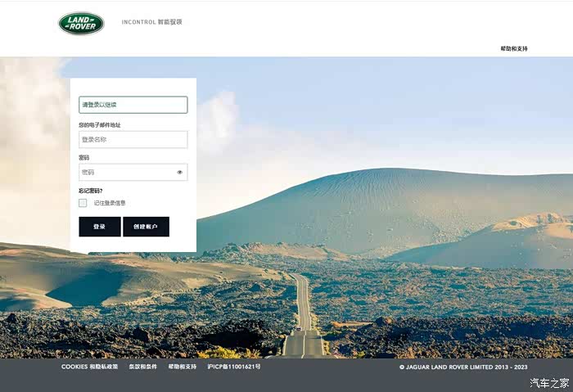Open the COOKIES 和隐私政策 footer link
The image size is (573, 392).
[89, 367]
